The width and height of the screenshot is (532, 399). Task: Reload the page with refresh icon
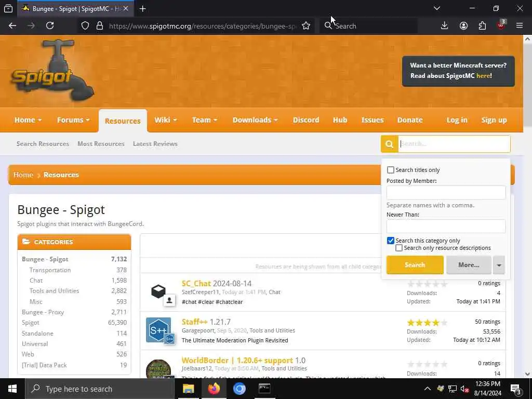click(x=50, y=26)
